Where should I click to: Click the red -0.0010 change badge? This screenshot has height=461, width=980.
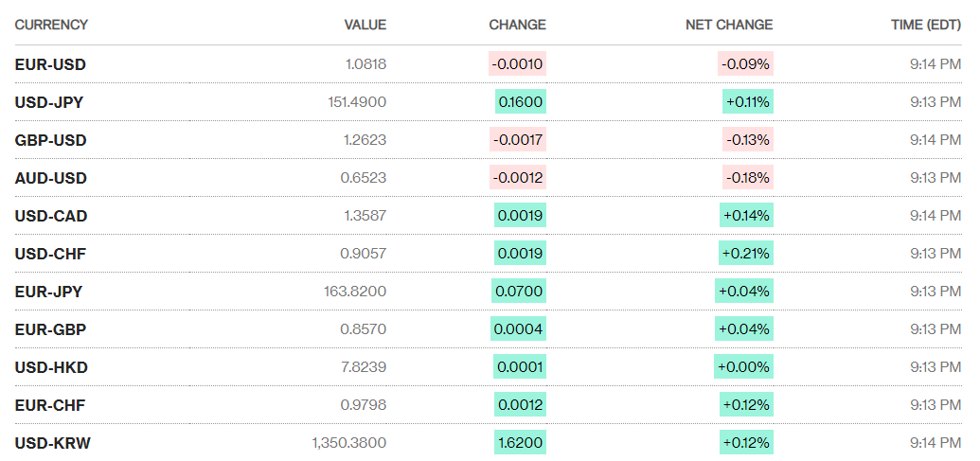(x=517, y=64)
